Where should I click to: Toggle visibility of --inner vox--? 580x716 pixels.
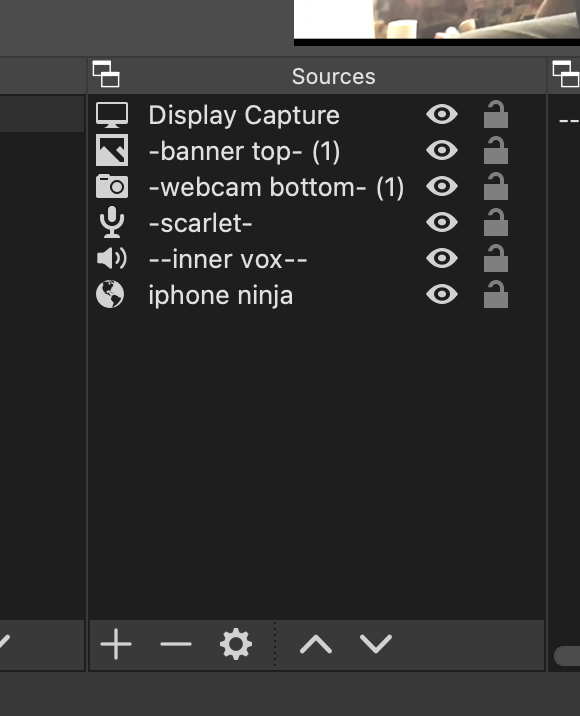442,258
